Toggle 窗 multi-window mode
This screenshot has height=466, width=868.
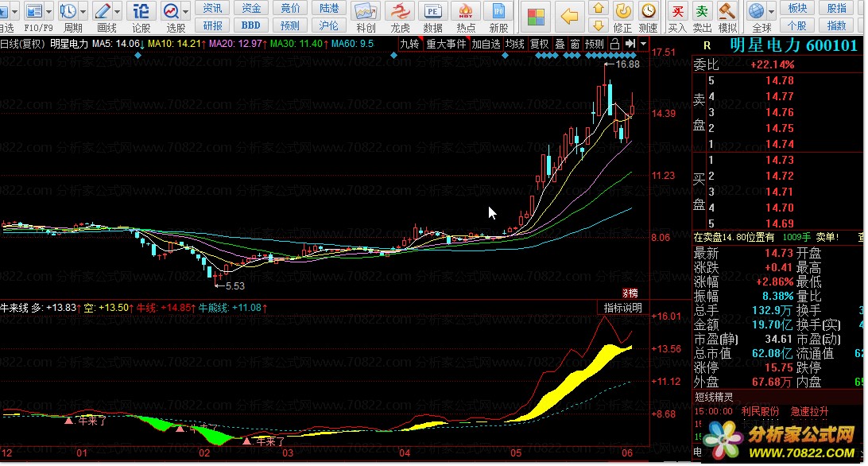pos(575,44)
